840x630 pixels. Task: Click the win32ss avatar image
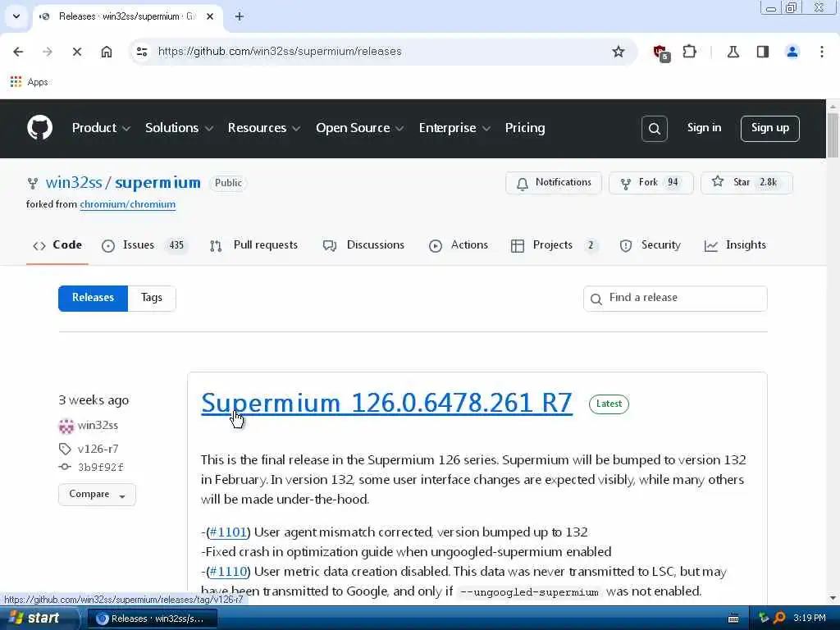pos(66,426)
